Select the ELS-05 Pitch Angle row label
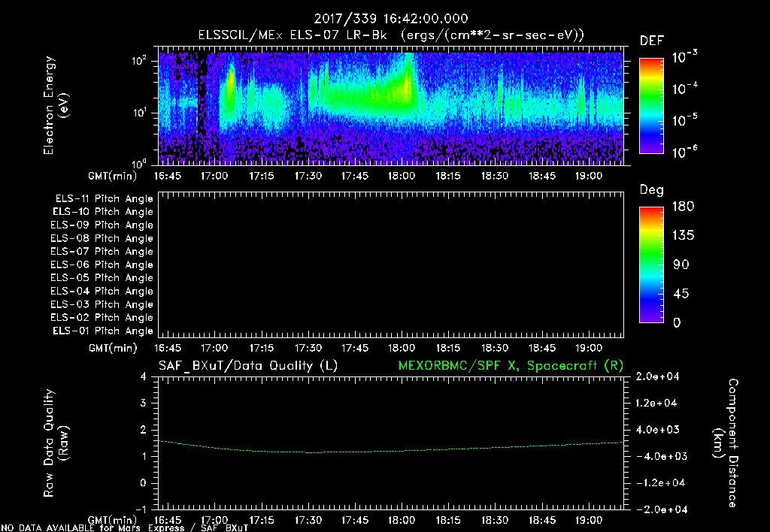Image resolution: width=770 pixels, height=532 pixels. tap(102, 278)
